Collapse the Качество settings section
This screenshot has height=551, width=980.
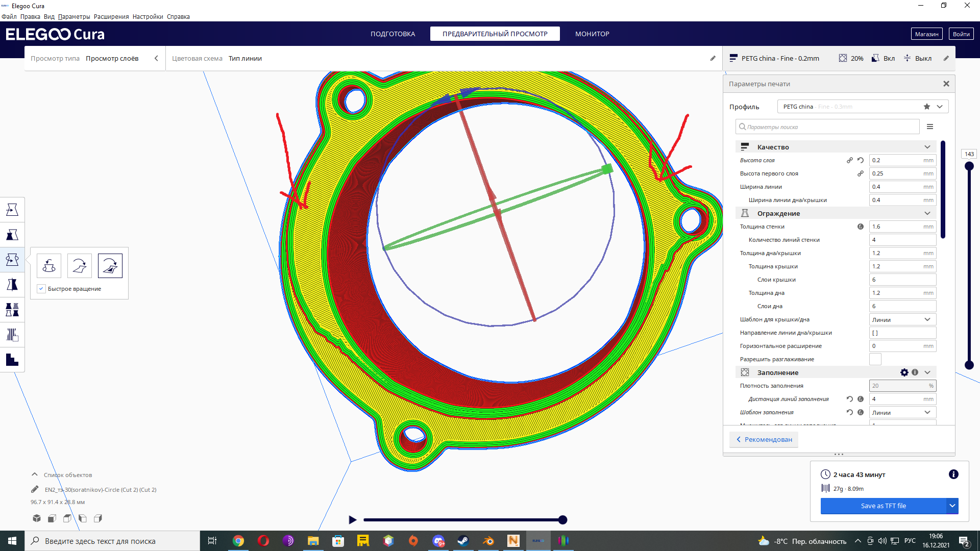tap(927, 147)
